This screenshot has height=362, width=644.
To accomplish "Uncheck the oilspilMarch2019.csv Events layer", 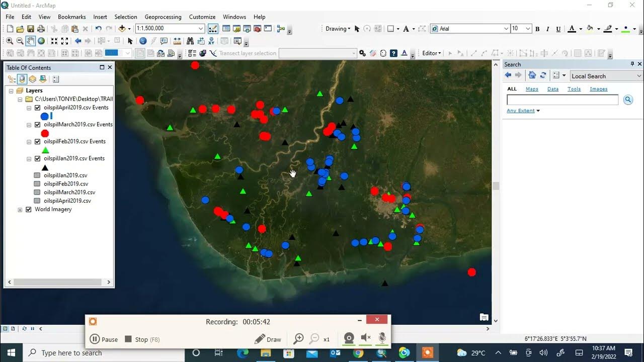I will point(37,125).
